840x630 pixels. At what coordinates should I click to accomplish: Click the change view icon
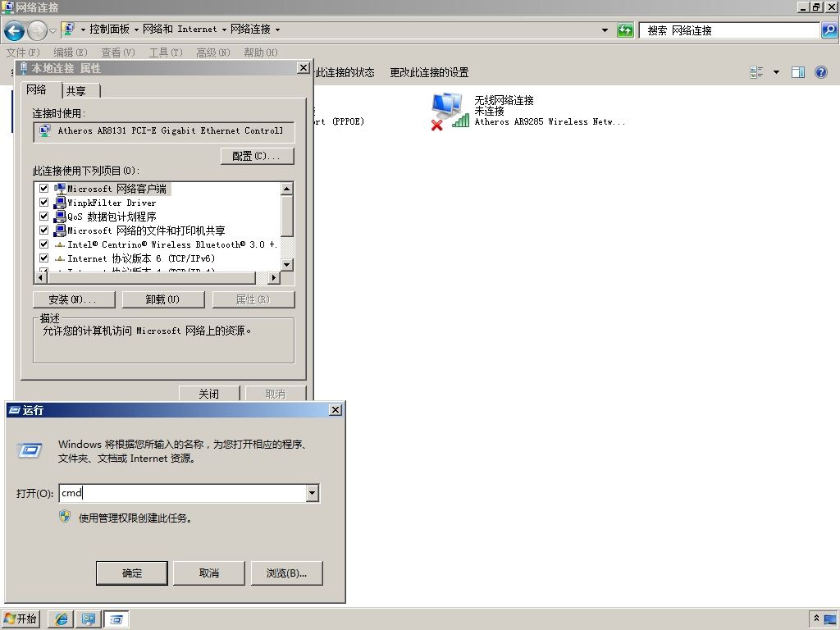coord(756,72)
